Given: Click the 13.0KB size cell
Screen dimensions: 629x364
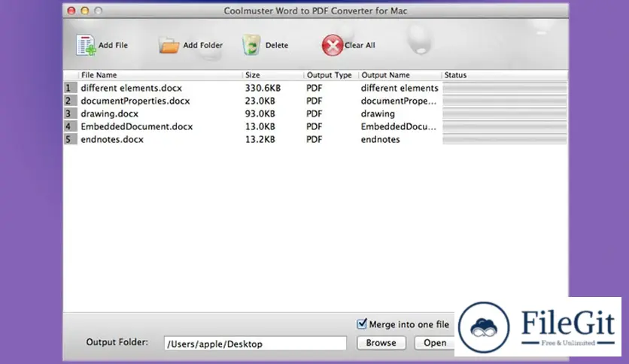Looking at the screenshot, I should click(x=260, y=126).
